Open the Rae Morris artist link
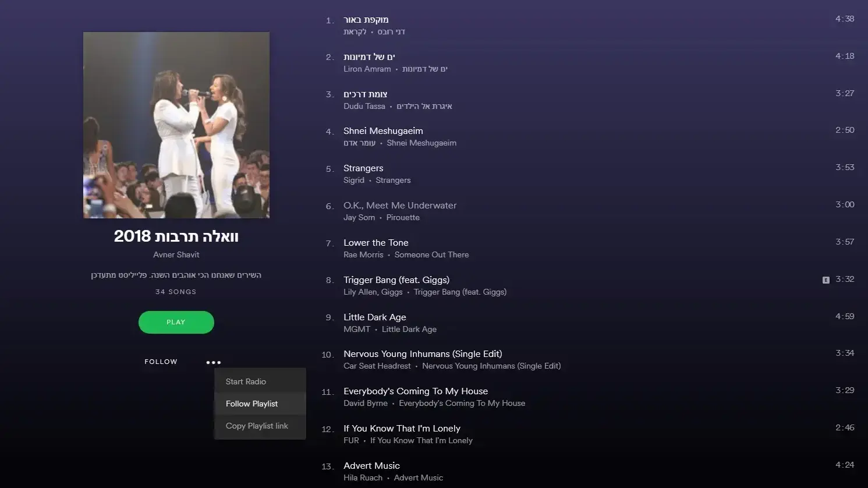The width and height of the screenshot is (868, 488). pyautogui.click(x=363, y=254)
